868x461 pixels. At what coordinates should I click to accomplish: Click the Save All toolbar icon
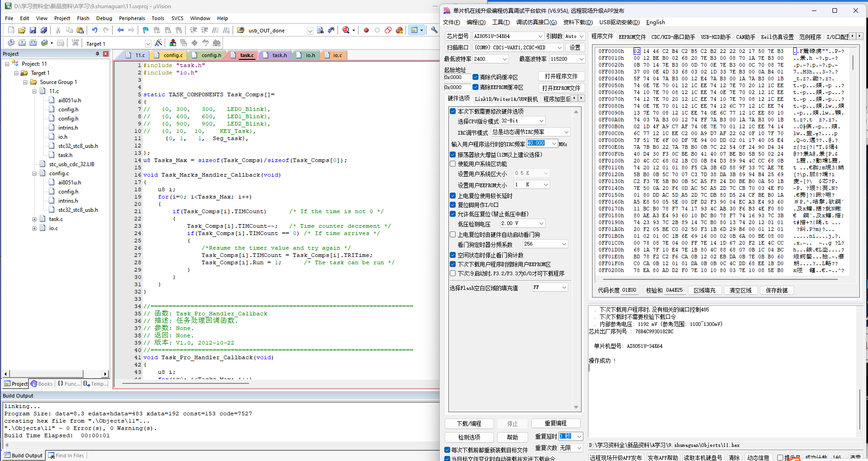pos(44,30)
